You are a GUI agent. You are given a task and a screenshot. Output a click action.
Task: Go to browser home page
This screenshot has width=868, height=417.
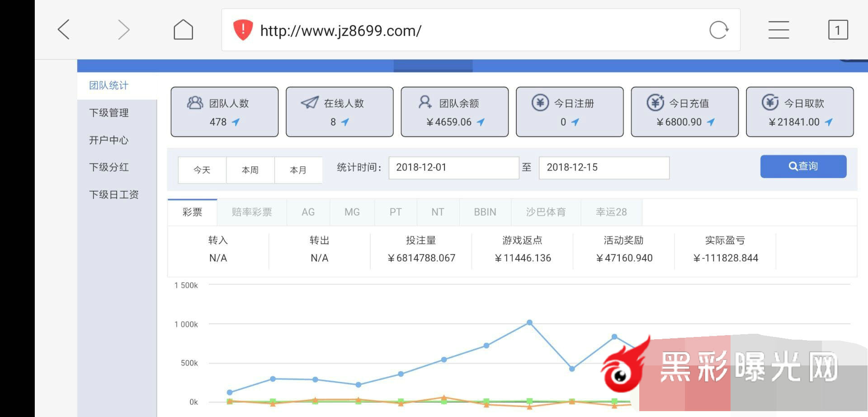point(183,30)
